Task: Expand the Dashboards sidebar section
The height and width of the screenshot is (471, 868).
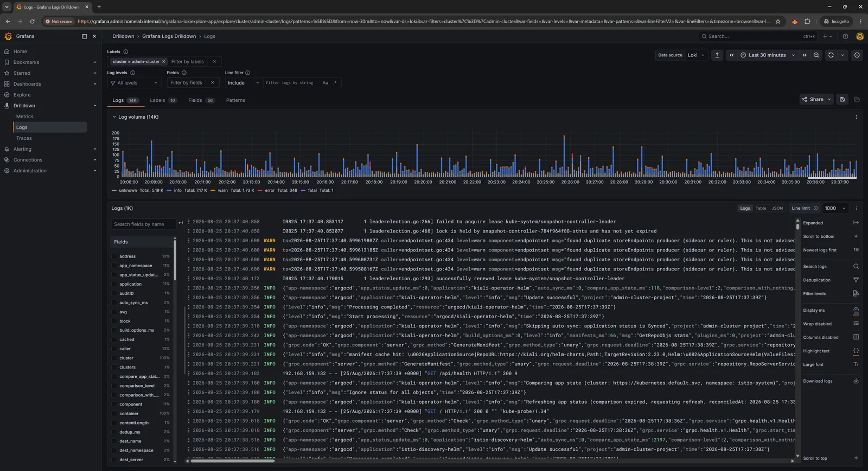Action: [x=95, y=84]
